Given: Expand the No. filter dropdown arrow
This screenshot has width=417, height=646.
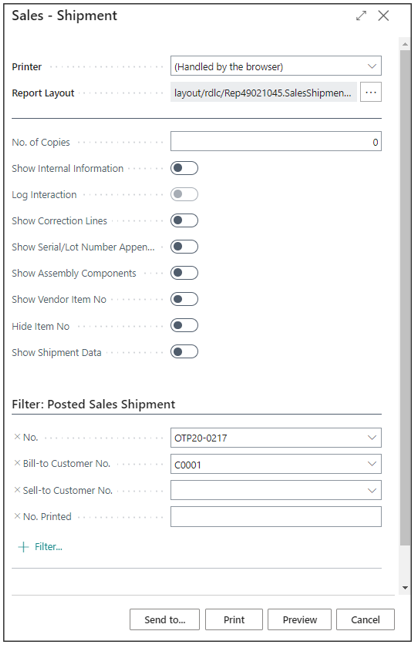Looking at the screenshot, I should (x=372, y=438).
